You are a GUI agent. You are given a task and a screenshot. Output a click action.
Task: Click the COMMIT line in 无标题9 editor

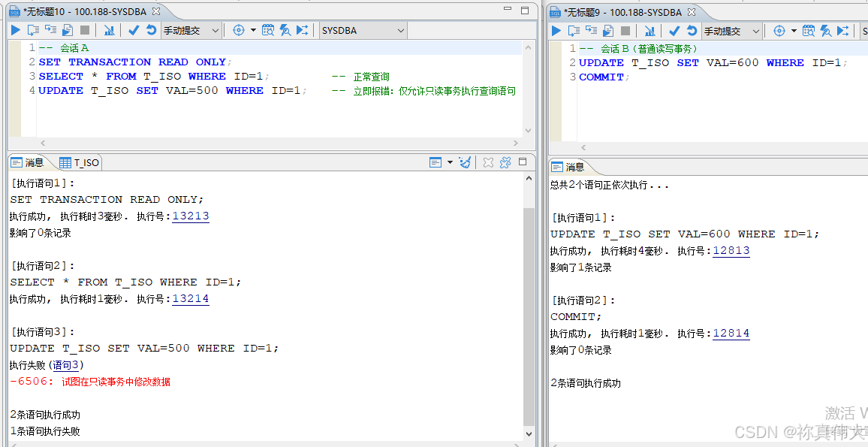click(604, 77)
